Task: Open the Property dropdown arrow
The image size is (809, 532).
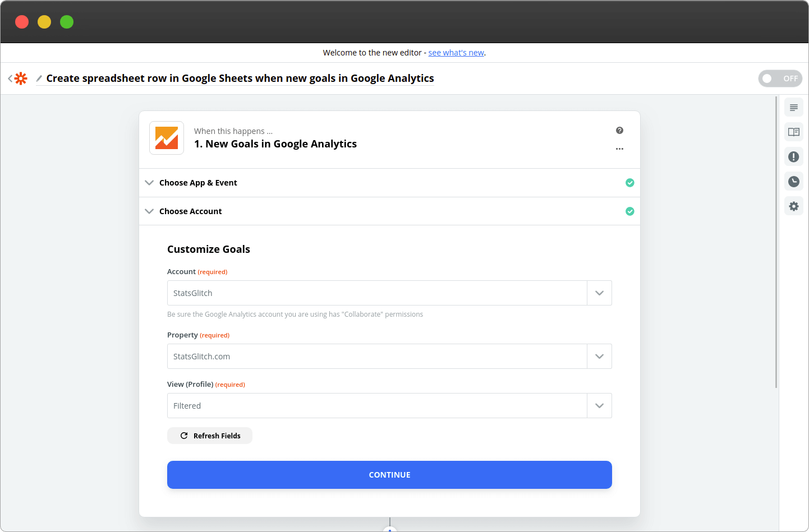Action: (599, 357)
